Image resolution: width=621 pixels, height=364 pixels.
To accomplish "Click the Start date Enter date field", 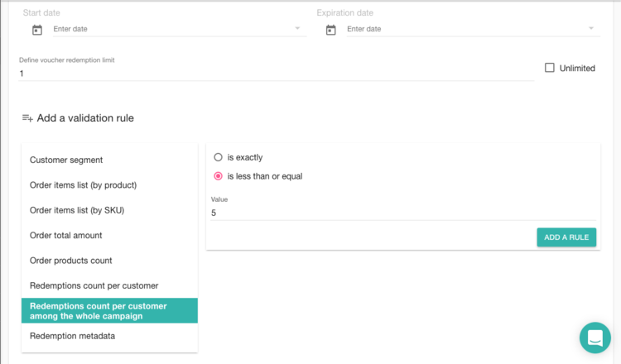I will point(180,29).
